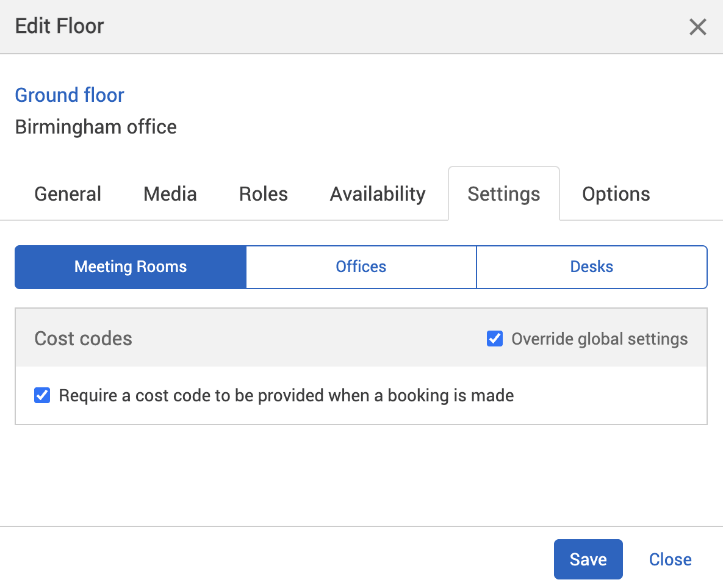Click the Close link to exit

[x=669, y=559]
